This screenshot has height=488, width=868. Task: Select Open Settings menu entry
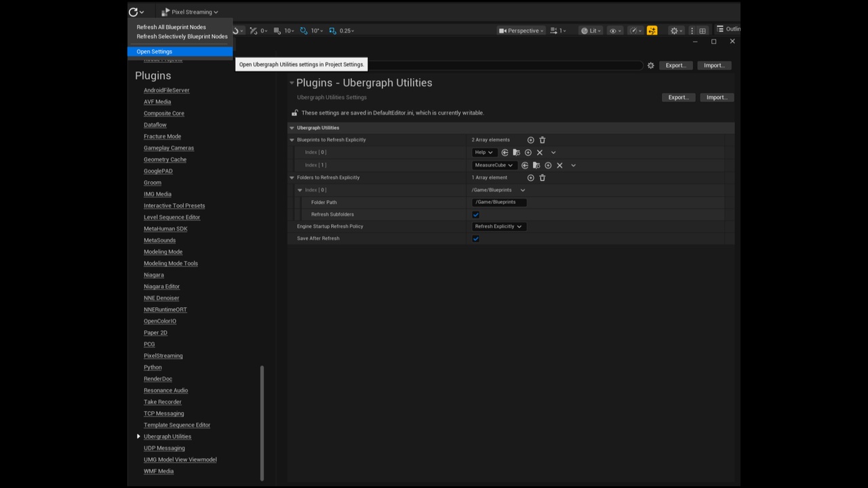[180, 52]
